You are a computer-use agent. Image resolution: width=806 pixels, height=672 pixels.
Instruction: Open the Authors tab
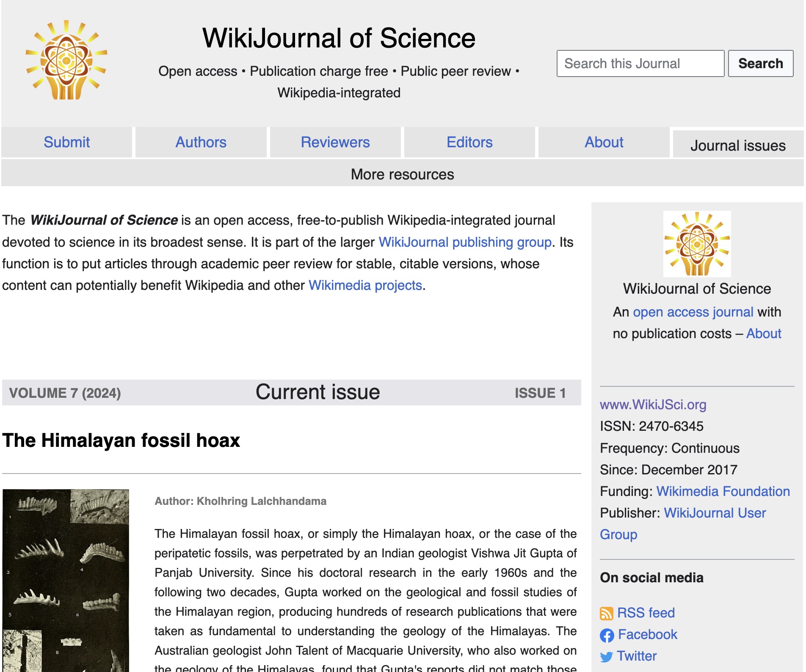pyautogui.click(x=201, y=142)
